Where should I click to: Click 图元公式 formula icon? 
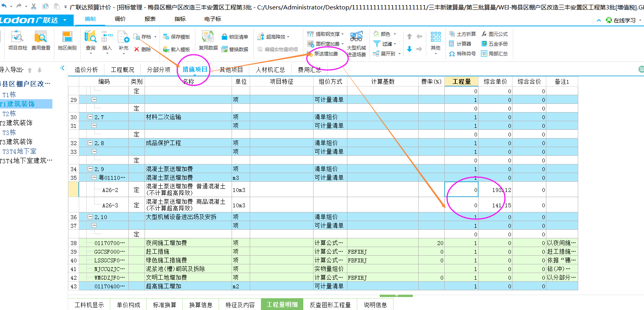(x=484, y=34)
